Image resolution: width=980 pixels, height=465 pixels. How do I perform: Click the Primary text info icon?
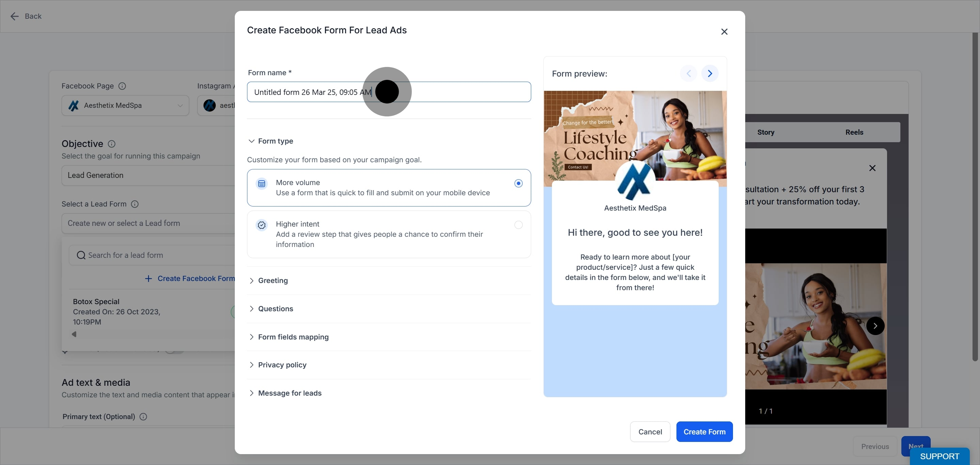pyautogui.click(x=143, y=417)
